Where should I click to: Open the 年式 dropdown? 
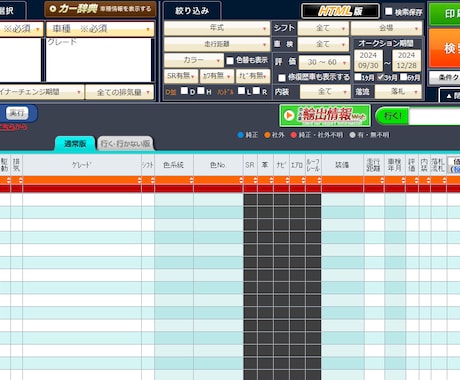click(x=217, y=28)
